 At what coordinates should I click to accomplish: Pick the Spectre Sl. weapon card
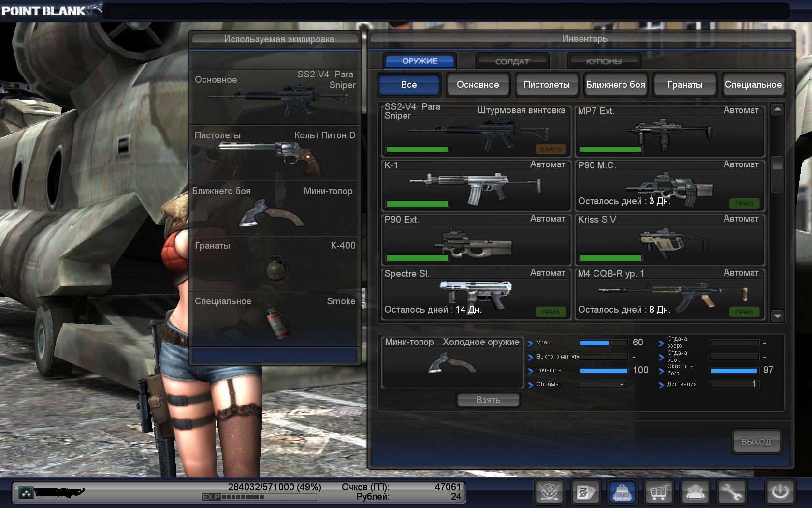[x=476, y=294]
